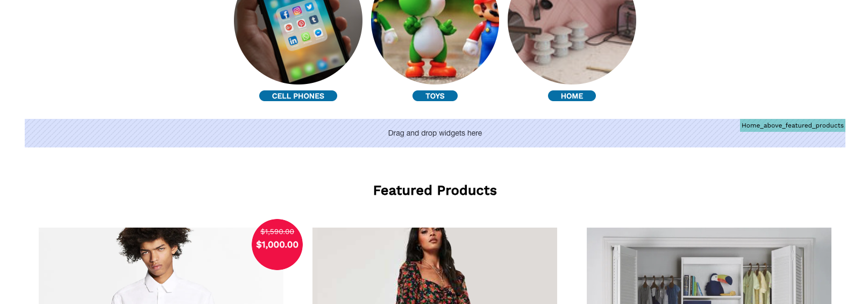Viewport: 868px width, 304px height.
Task: Click the Toys circular category image
Action: click(435, 38)
